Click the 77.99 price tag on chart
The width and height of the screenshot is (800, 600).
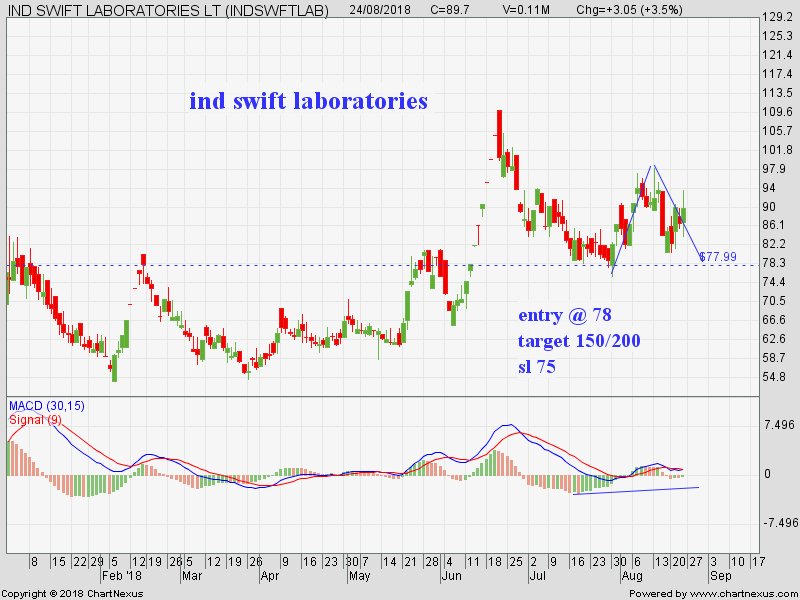(717, 257)
